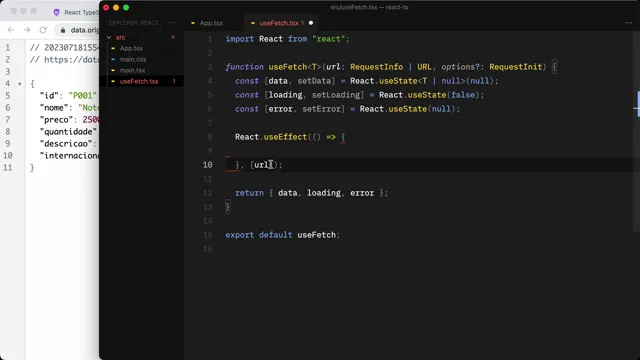Image resolution: width=640 pixels, height=360 pixels.
Task: Click the 'setError' identifier on line 6
Action: [x=321, y=109]
